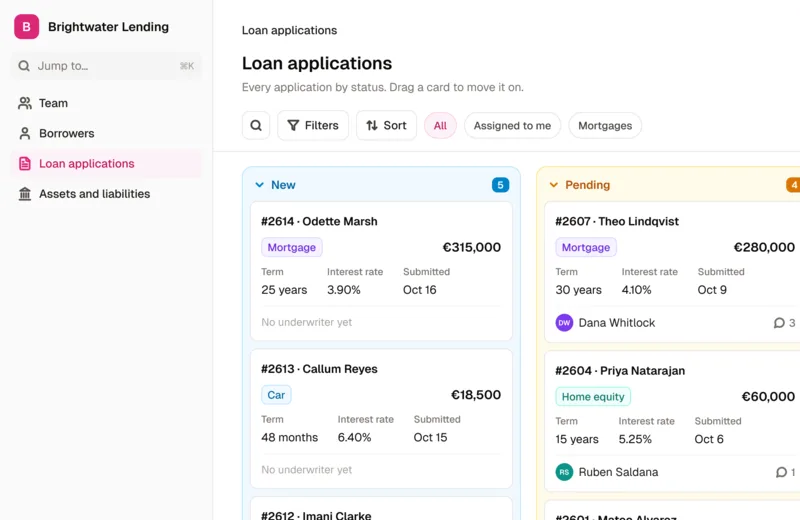The height and width of the screenshot is (520, 800).
Task: Open the Sort options
Action: 386,126
